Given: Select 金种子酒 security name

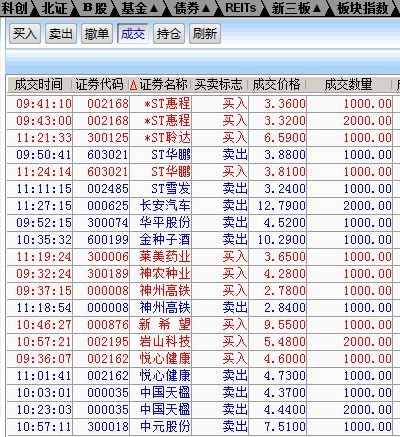Looking at the screenshot, I should pos(165,240).
